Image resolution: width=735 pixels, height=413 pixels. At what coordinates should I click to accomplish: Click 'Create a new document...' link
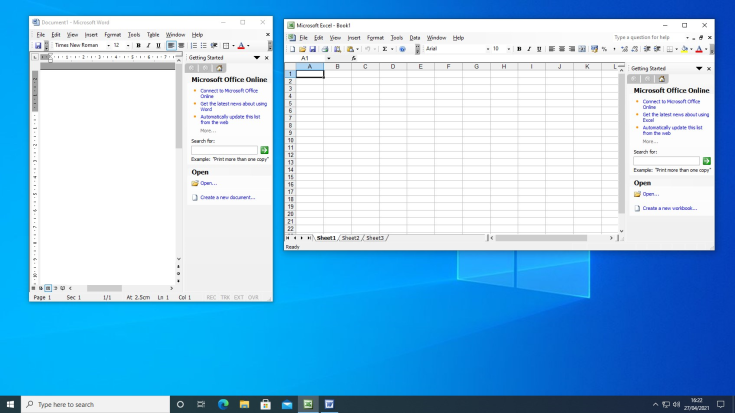point(227,197)
